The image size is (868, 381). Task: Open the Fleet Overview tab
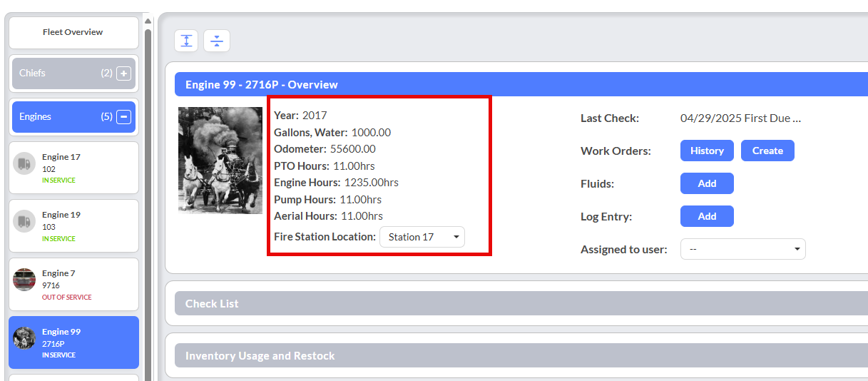pyautogui.click(x=73, y=33)
